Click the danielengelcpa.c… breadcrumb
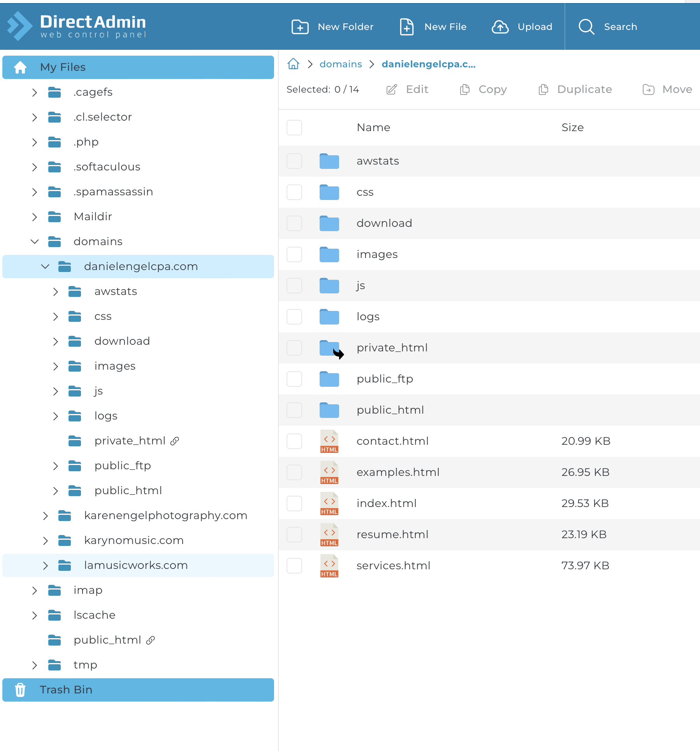Image resolution: width=700 pixels, height=751 pixels. pos(429,64)
